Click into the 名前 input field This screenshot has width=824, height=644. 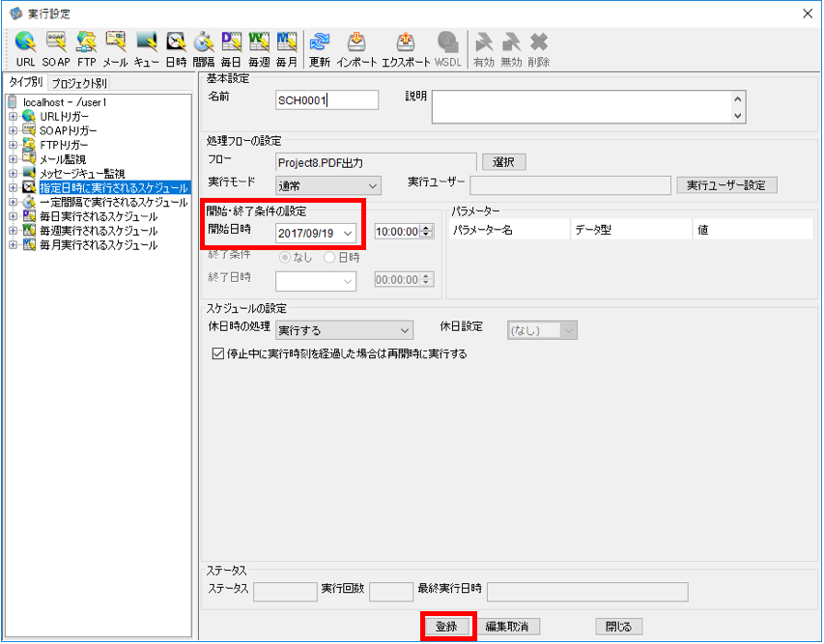pos(327,99)
